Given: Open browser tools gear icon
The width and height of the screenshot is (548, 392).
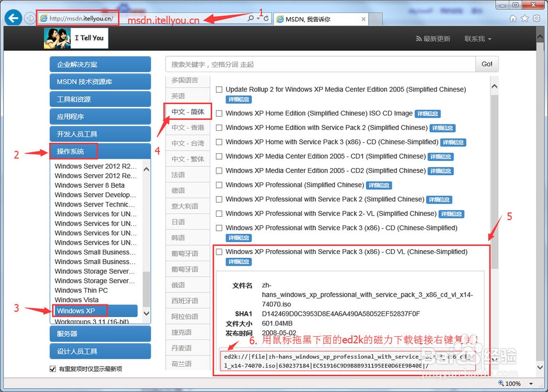Looking at the screenshot, I should (x=536, y=19).
